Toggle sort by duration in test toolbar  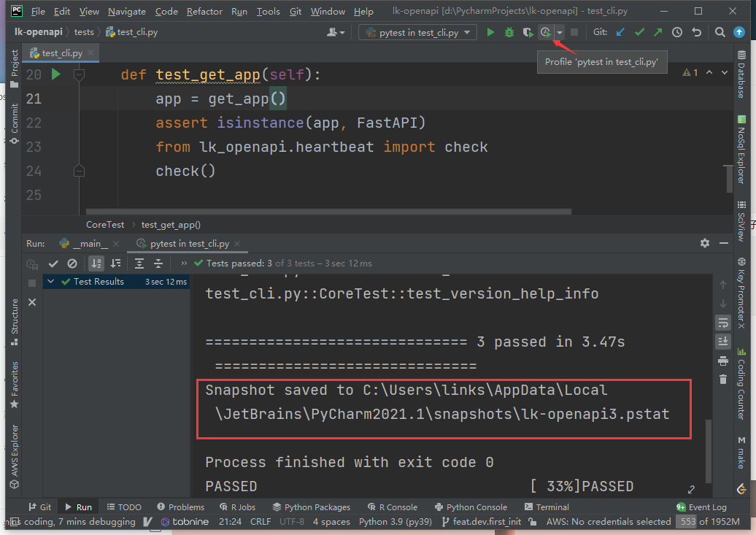(116, 263)
